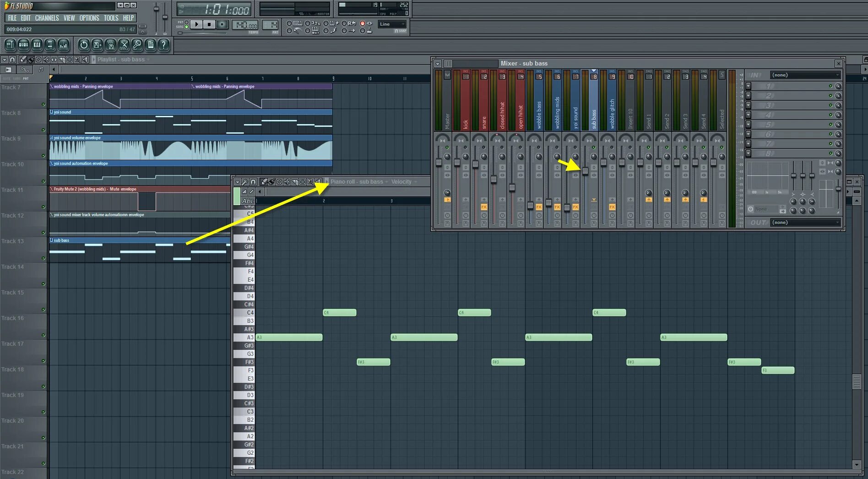Click the typing keyboard to piano icon
Image resolution: width=868 pixels, height=479 pixels.
tap(298, 23)
